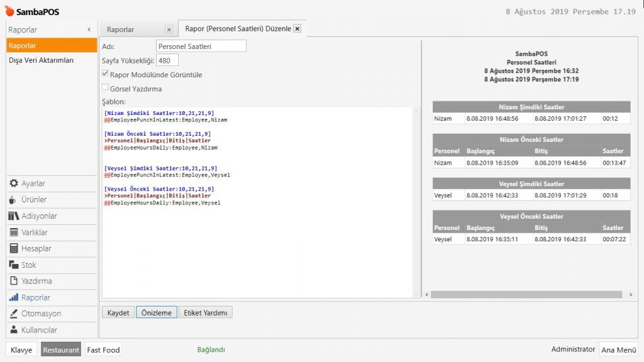Screen dimensions: 644x362
Task: Click the Hesaplar calculator icon
Action: click(13, 249)
